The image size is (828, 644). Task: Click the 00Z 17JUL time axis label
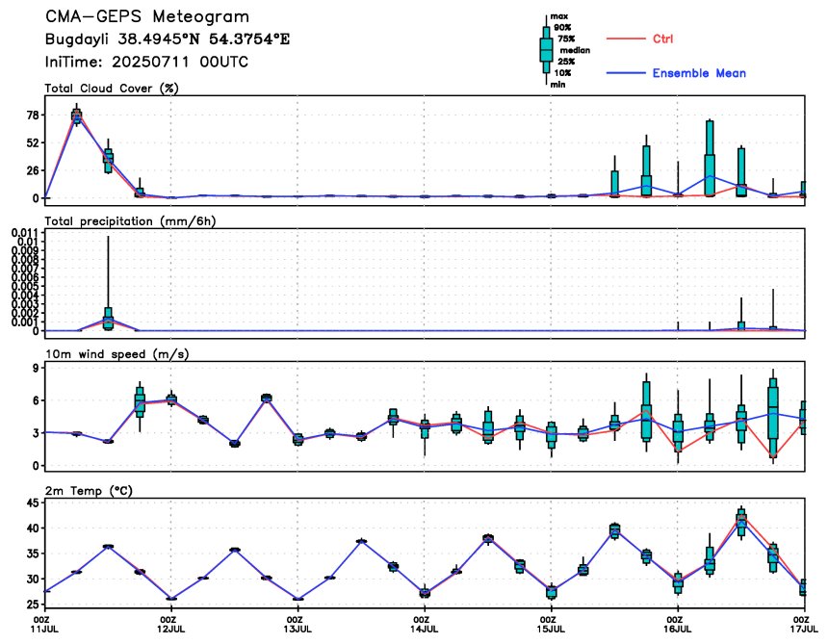tap(804, 624)
